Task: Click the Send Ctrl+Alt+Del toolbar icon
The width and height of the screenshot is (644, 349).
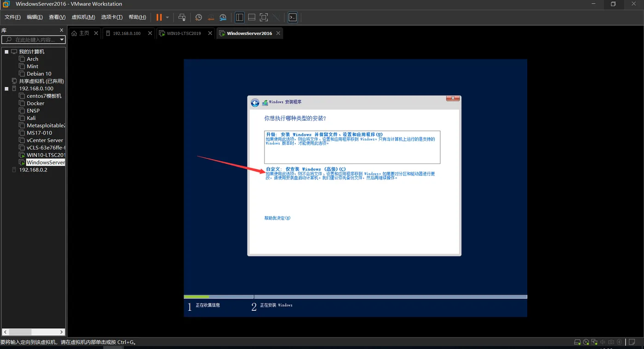Action: [x=182, y=17]
